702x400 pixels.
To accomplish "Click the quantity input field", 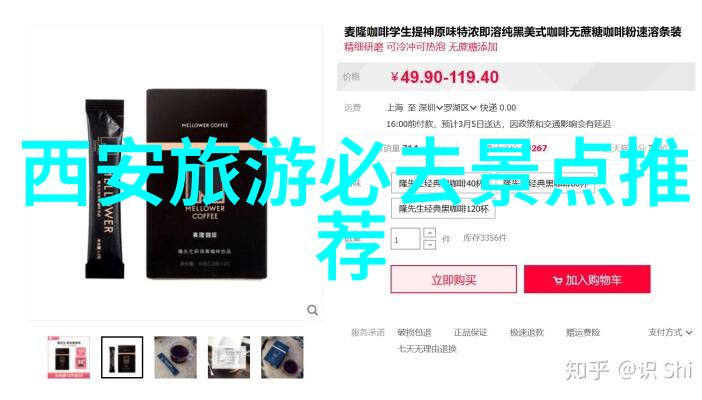I will pyautogui.click(x=406, y=239).
